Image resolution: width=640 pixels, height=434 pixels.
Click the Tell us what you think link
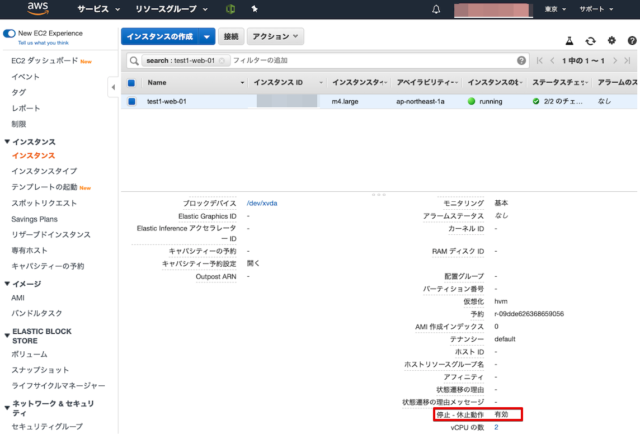(43, 43)
